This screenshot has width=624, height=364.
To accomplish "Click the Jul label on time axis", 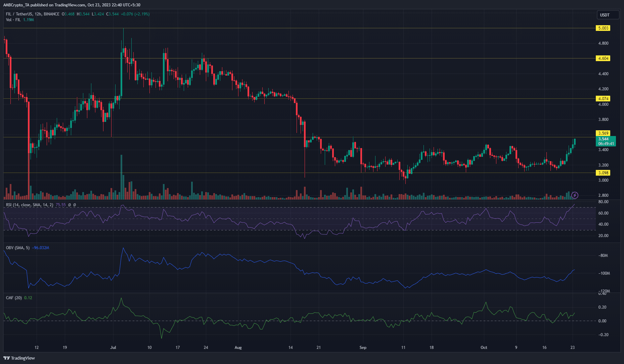I will coord(113,348).
